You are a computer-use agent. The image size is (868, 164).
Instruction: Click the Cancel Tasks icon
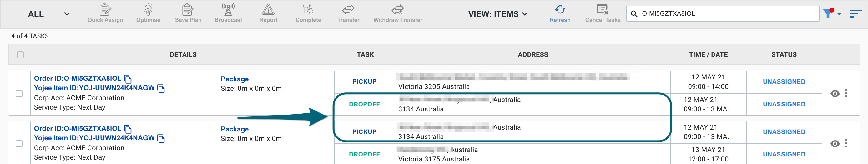coord(603,9)
